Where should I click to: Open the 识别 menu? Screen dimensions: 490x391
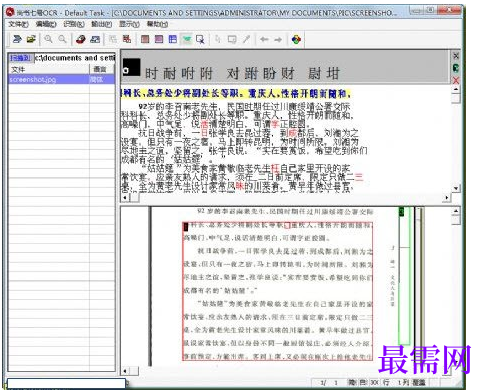pyautogui.click(x=74, y=24)
